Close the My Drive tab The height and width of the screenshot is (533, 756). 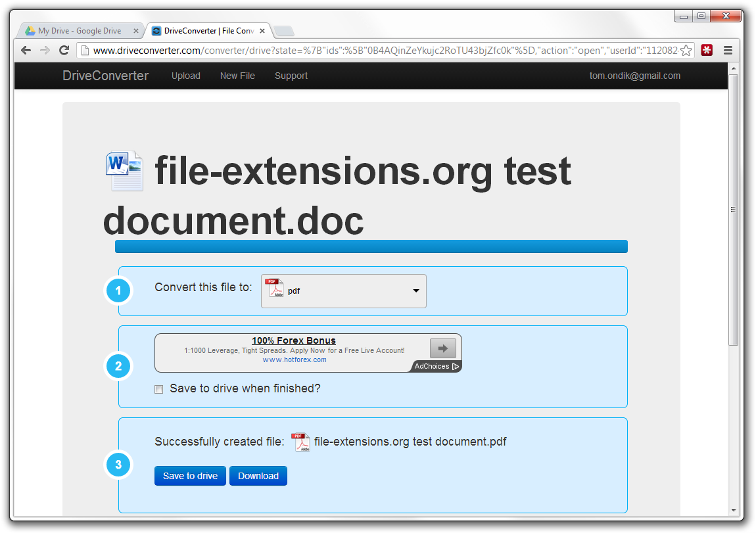(136, 31)
